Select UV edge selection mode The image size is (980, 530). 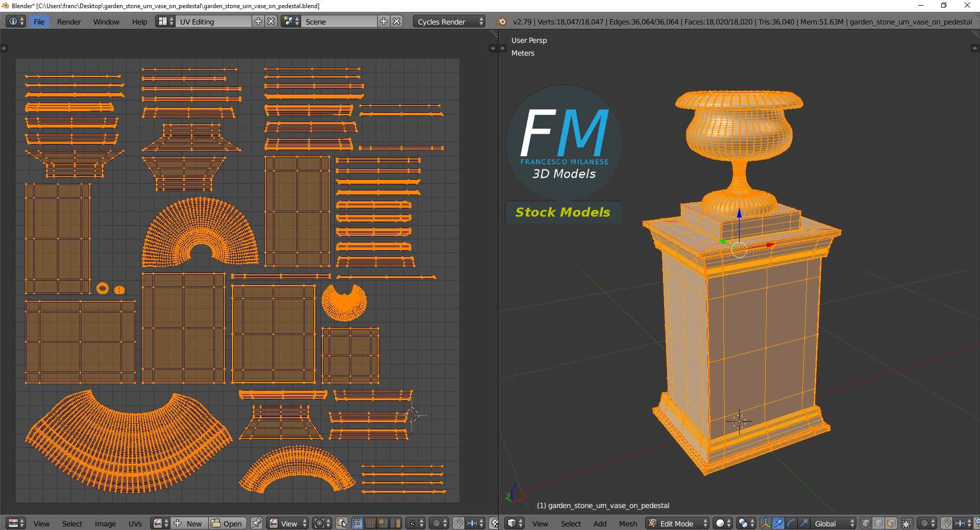[370, 523]
